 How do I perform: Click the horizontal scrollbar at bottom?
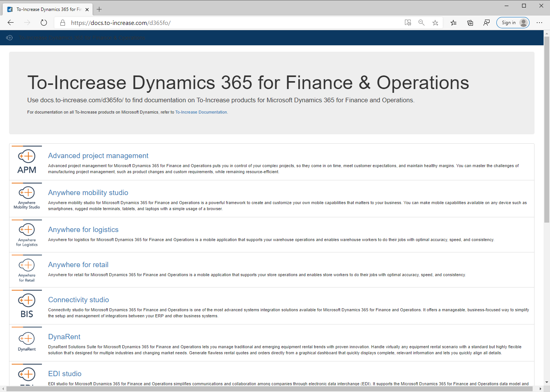click(x=269, y=389)
